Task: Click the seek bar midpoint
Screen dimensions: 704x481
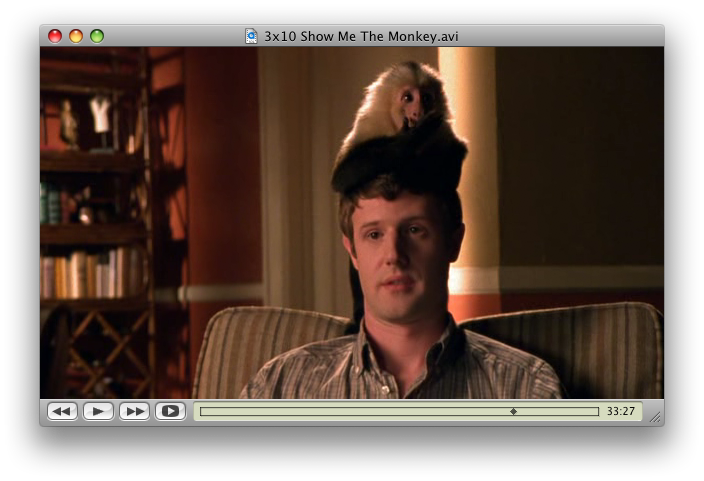Action: point(399,411)
